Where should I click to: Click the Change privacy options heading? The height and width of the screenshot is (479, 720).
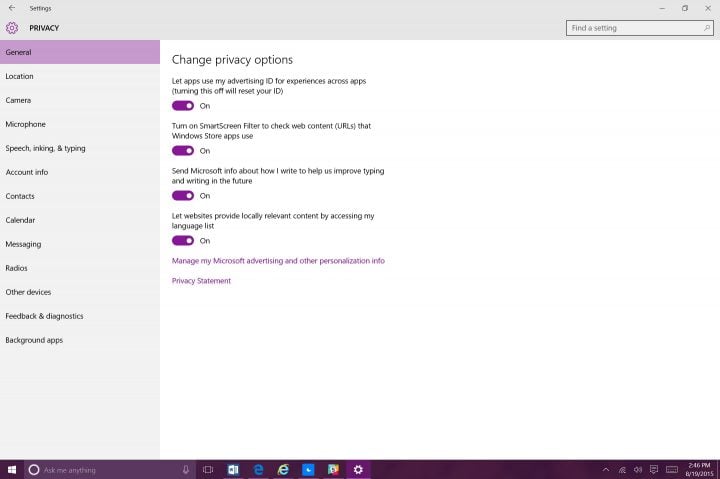click(x=232, y=60)
